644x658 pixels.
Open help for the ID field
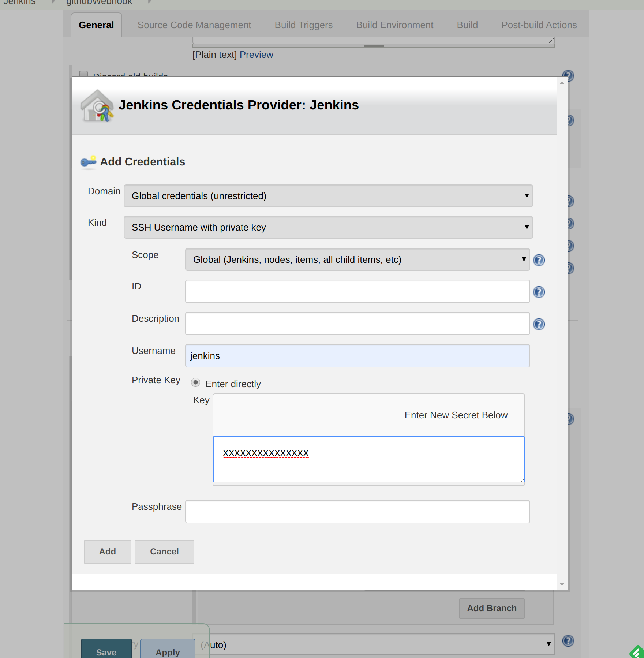pos(539,292)
